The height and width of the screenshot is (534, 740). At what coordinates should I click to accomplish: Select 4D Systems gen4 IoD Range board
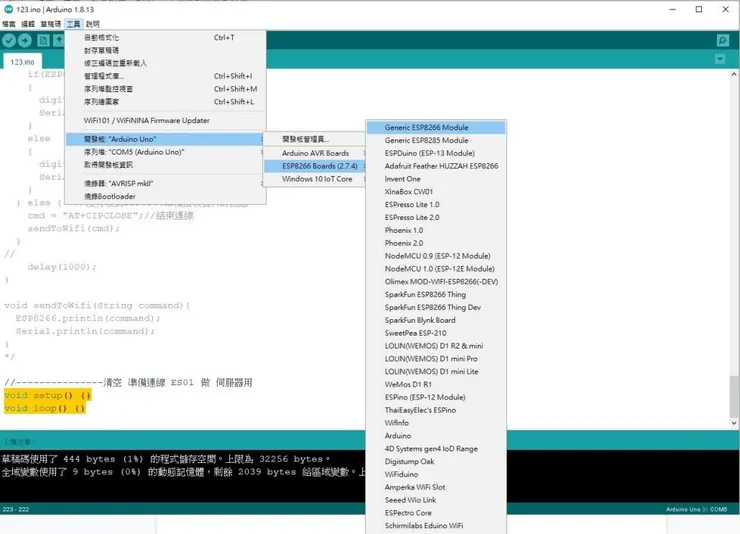click(436, 448)
